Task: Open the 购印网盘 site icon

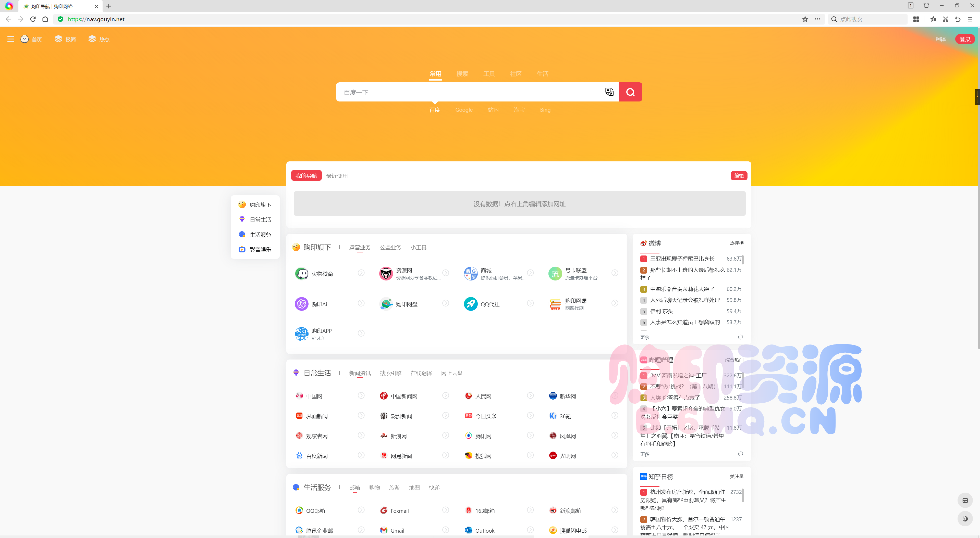Action: pos(386,304)
